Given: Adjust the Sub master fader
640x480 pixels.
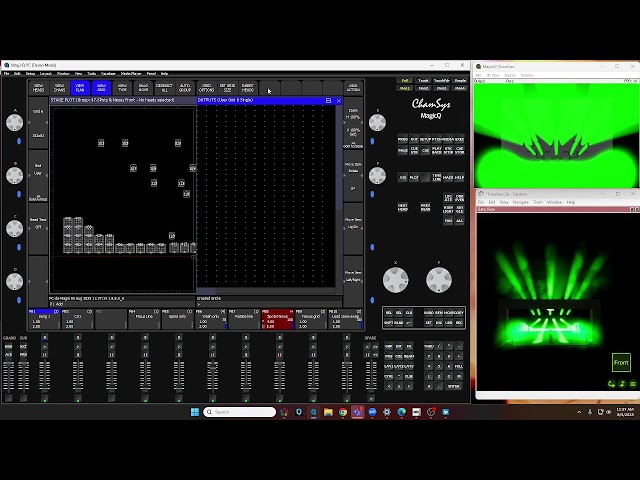Looking at the screenshot, I should 23,376.
